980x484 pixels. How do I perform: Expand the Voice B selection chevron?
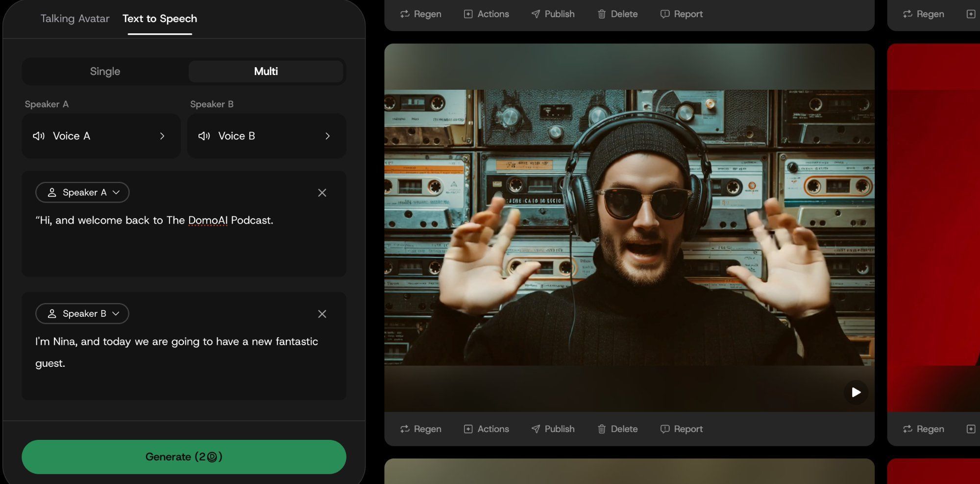(x=327, y=136)
